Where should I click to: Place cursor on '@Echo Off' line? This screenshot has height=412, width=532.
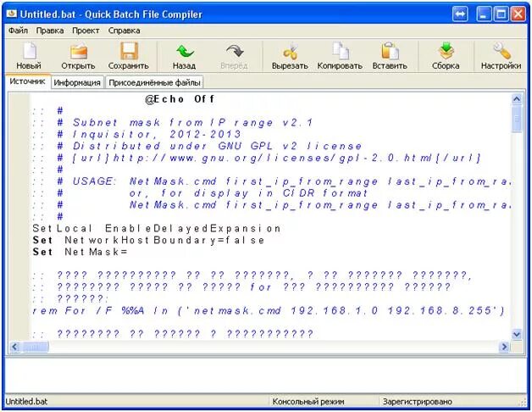tap(180, 99)
